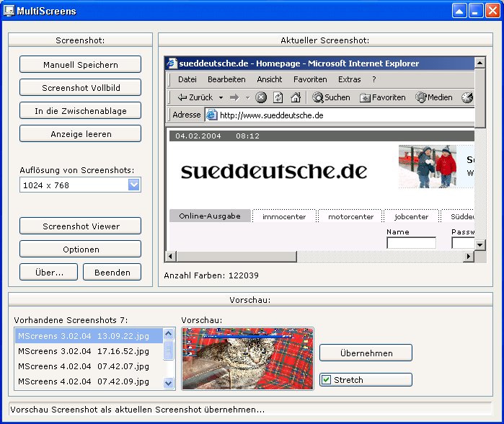Screen dimensions: 504x424
Task: Click the horizontal scrollbar thumb of screenshot
Action: pos(236,256)
